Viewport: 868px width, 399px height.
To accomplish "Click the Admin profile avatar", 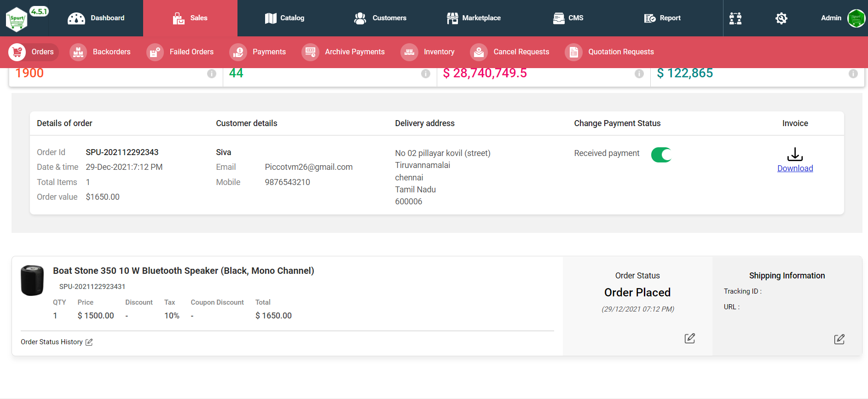I will [x=856, y=18].
